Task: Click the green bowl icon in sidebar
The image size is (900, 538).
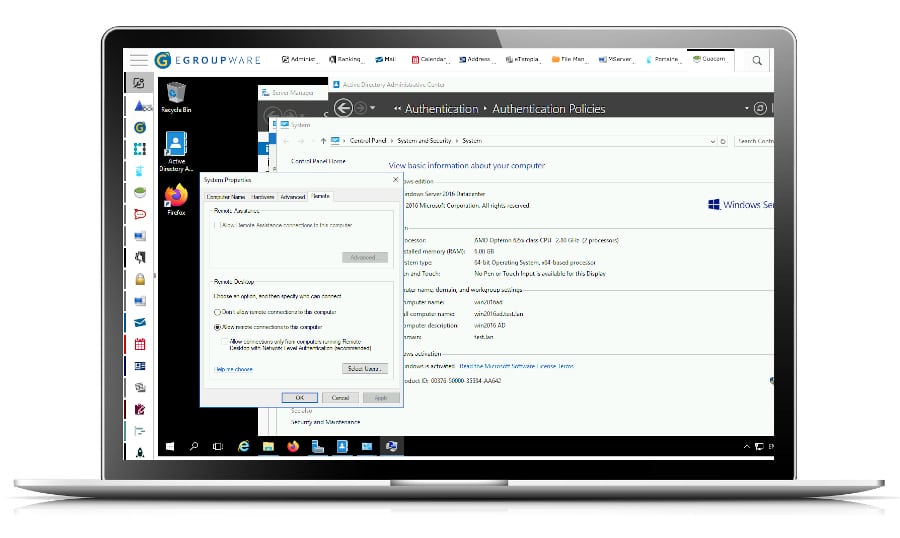Action: click(139, 192)
